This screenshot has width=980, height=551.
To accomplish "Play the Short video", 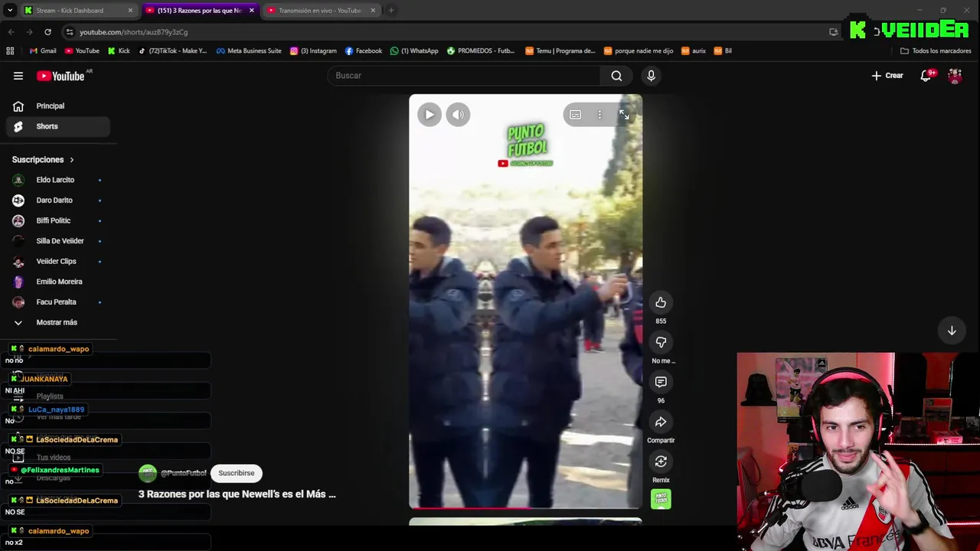I will tap(429, 115).
